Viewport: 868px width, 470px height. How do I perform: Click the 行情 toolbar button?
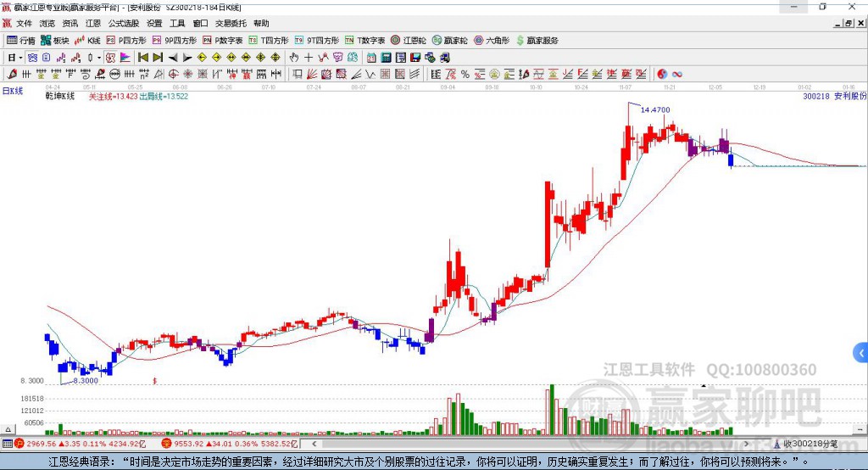21,41
